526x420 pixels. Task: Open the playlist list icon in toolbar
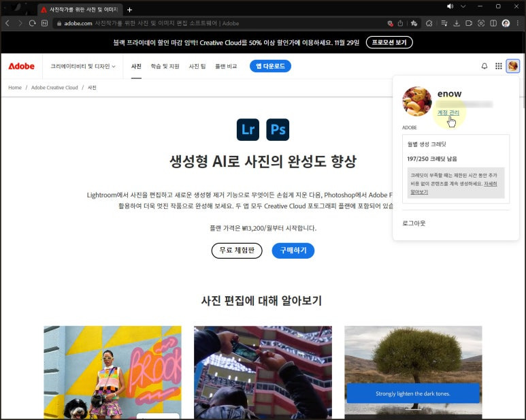pos(444,23)
